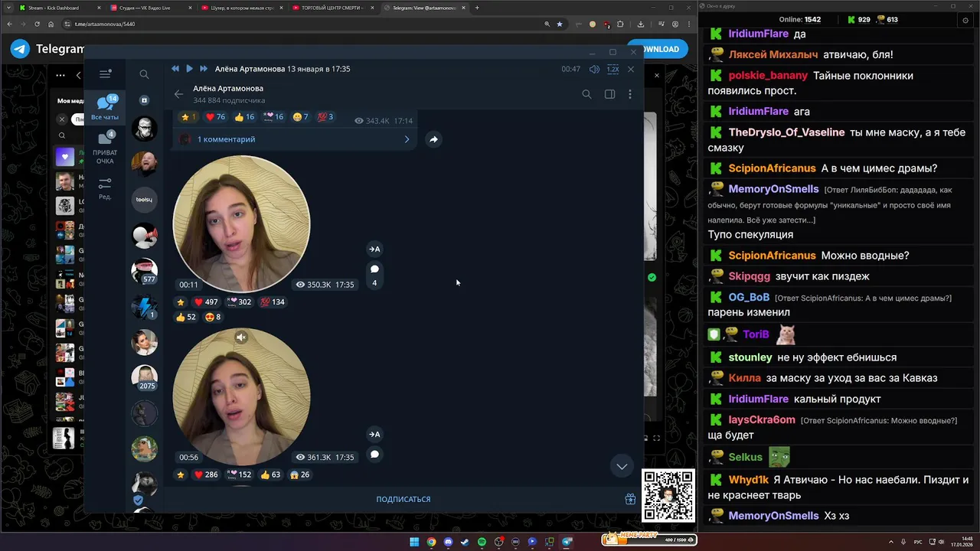Click thumbs up reaction 63
The image size is (980, 551).
(270, 474)
